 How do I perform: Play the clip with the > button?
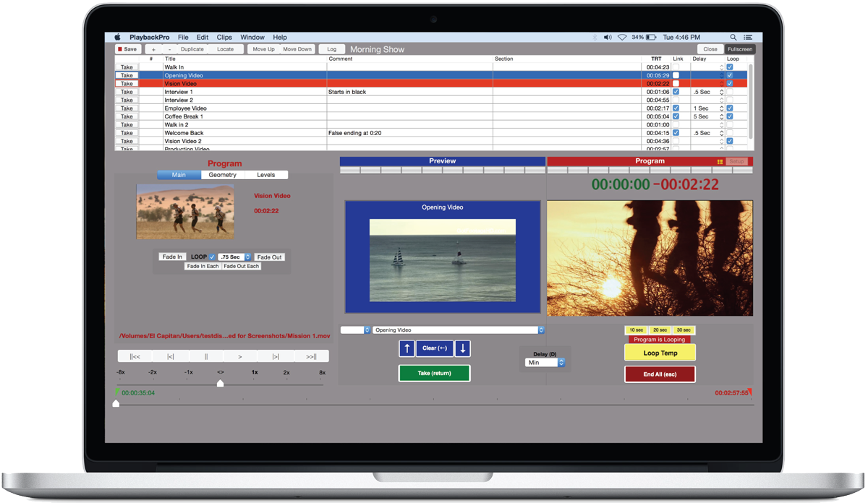(x=241, y=356)
